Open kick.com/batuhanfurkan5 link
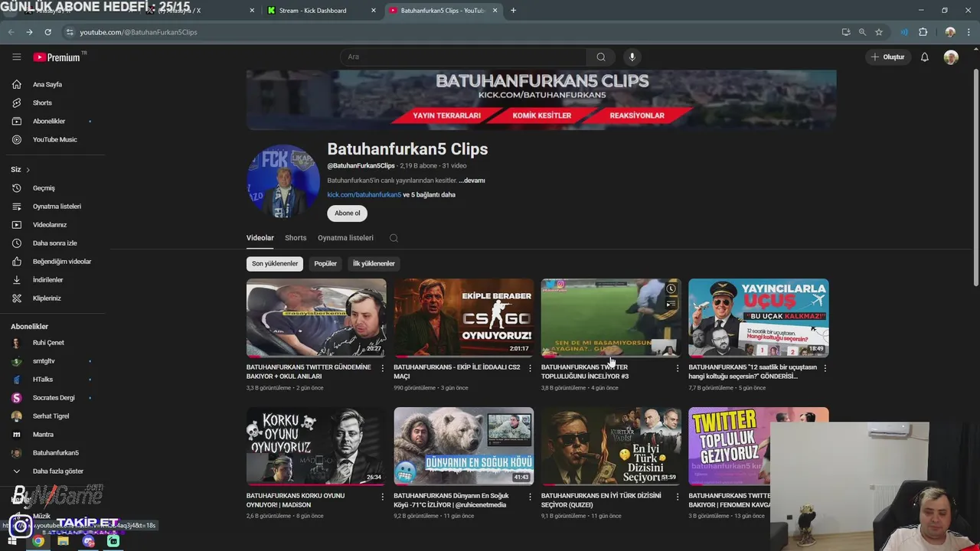Image resolution: width=980 pixels, height=551 pixels. pos(364,194)
